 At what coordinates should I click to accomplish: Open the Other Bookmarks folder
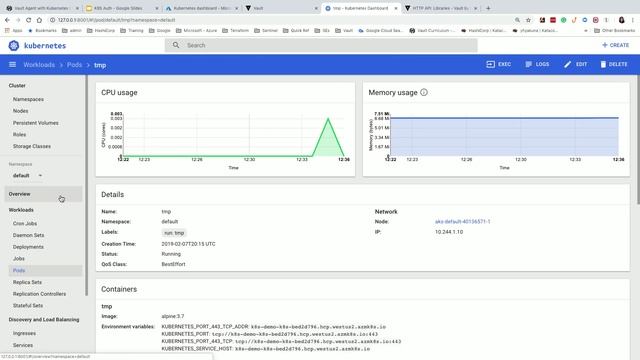(x=614, y=30)
